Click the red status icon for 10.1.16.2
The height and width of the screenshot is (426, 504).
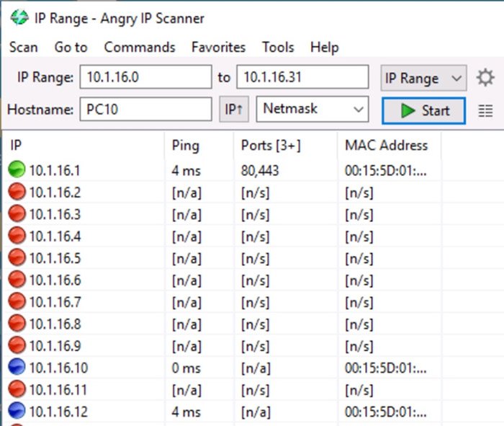17,192
